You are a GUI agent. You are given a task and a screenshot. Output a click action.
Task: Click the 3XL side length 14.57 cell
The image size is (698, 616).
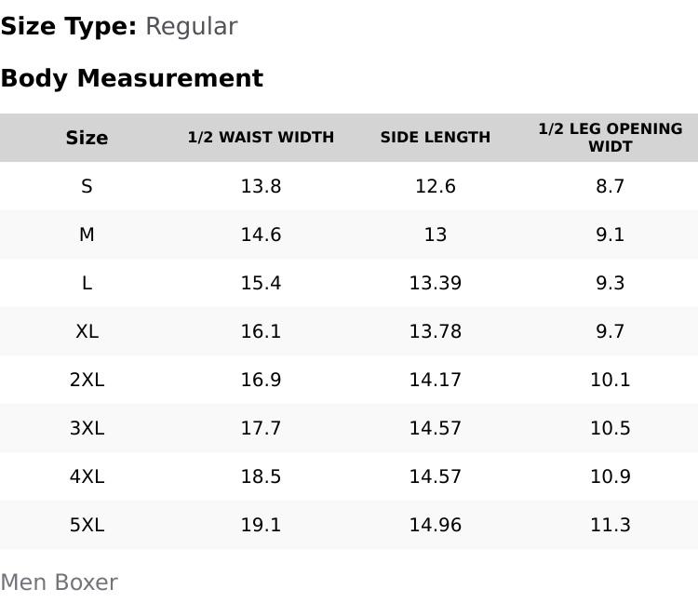(435, 428)
